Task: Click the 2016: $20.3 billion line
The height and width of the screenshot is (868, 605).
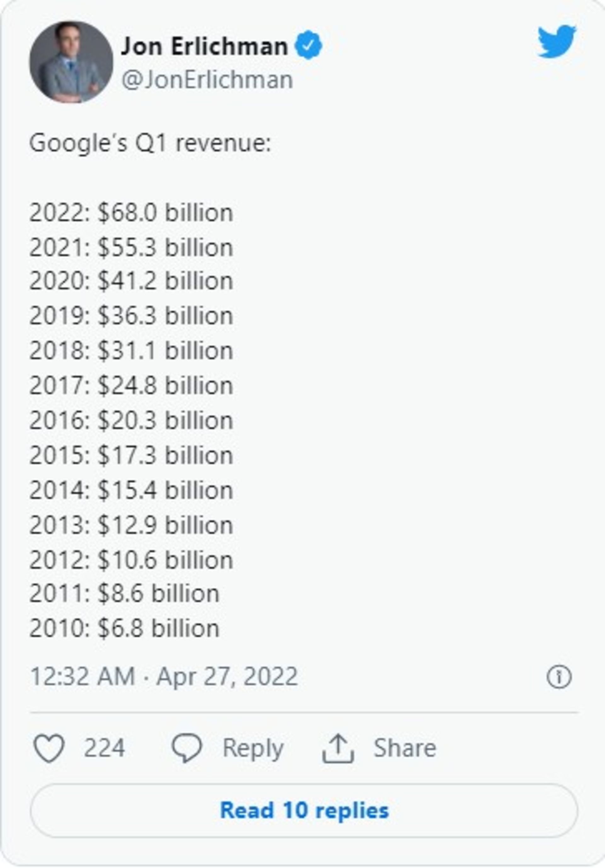Action: 131,420
